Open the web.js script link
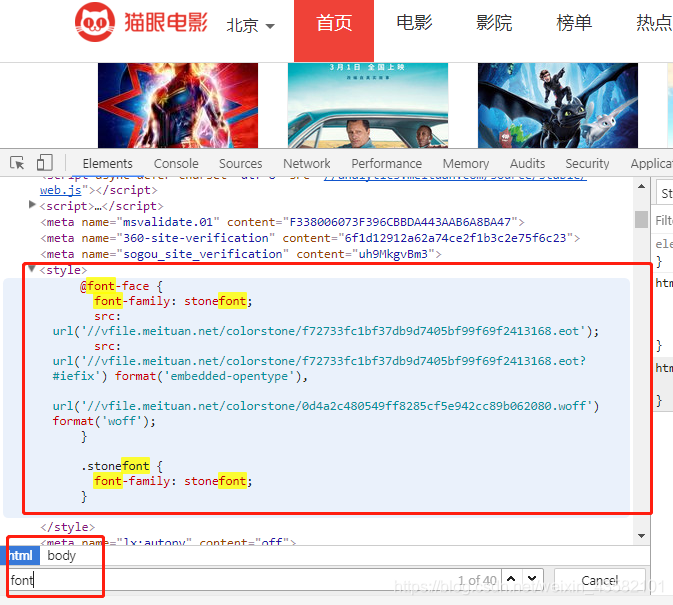This screenshot has width=673, height=605. (x=61, y=190)
